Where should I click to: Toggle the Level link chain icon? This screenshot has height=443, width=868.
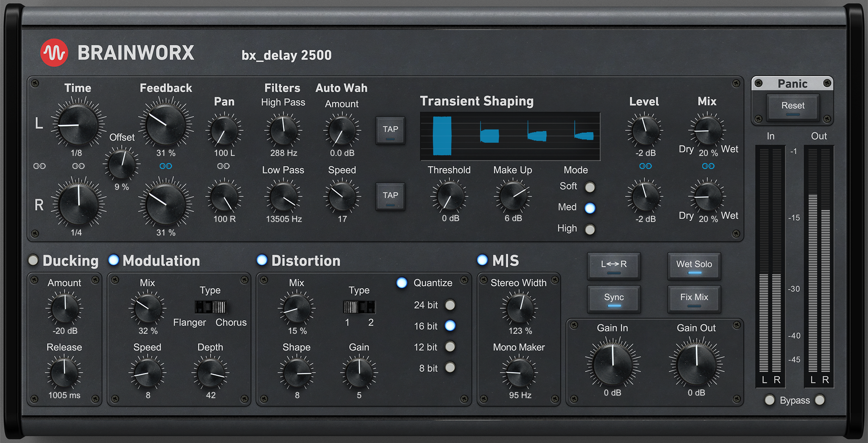(x=645, y=166)
